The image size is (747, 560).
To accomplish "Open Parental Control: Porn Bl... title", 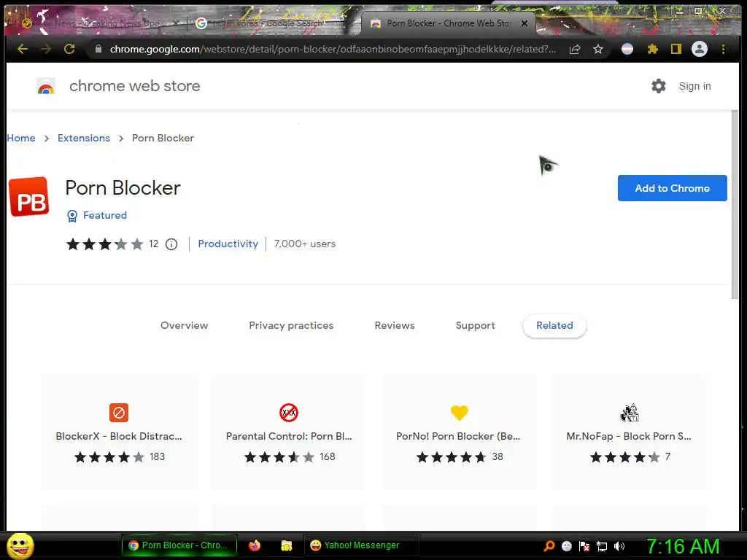I will (289, 436).
